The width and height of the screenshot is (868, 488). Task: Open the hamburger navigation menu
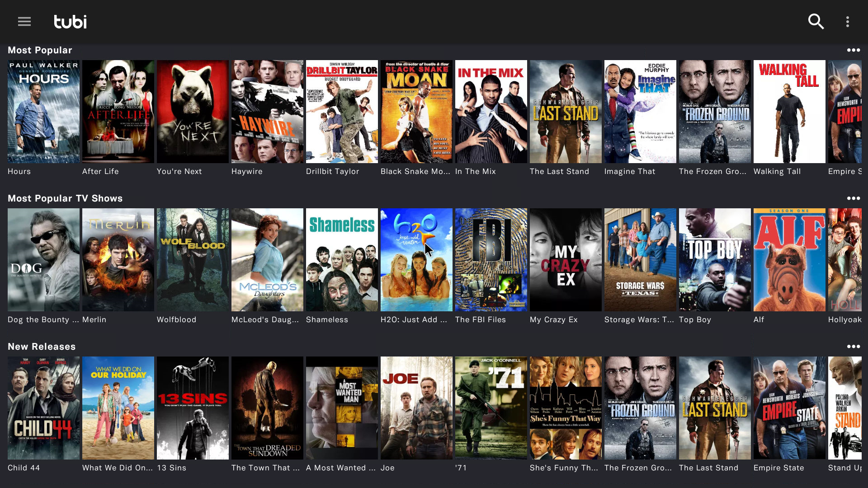click(x=24, y=22)
